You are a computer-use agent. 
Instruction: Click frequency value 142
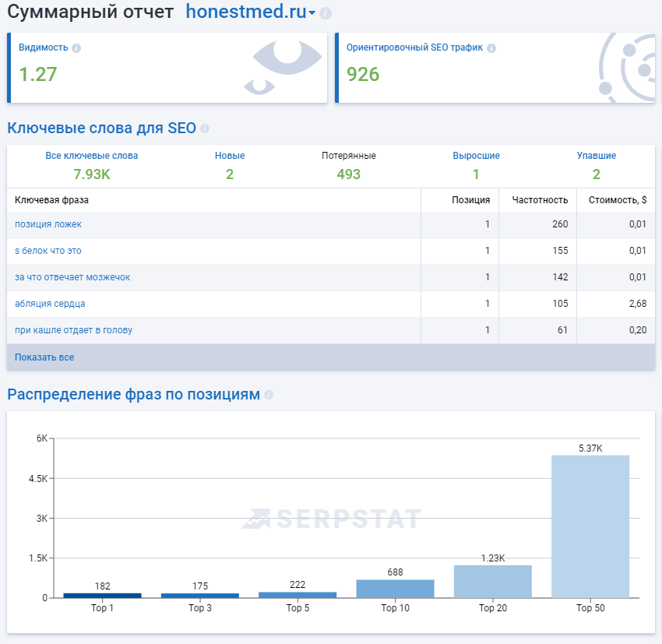(560, 277)
